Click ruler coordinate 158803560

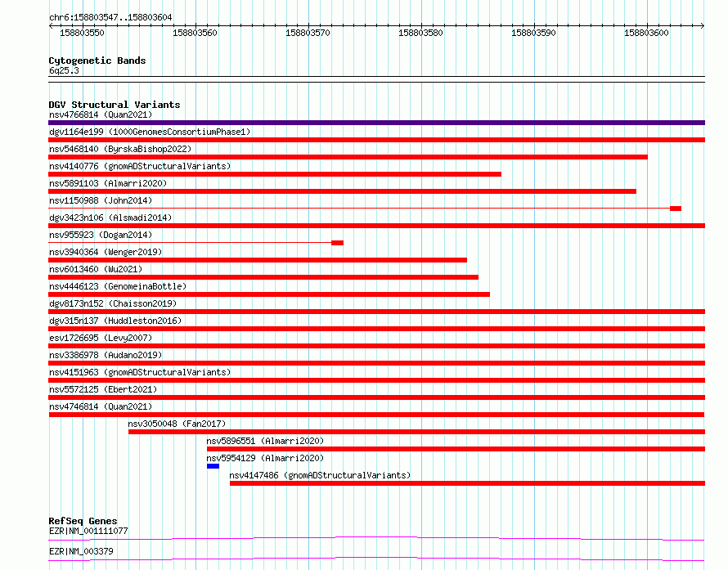click(195, 33)
